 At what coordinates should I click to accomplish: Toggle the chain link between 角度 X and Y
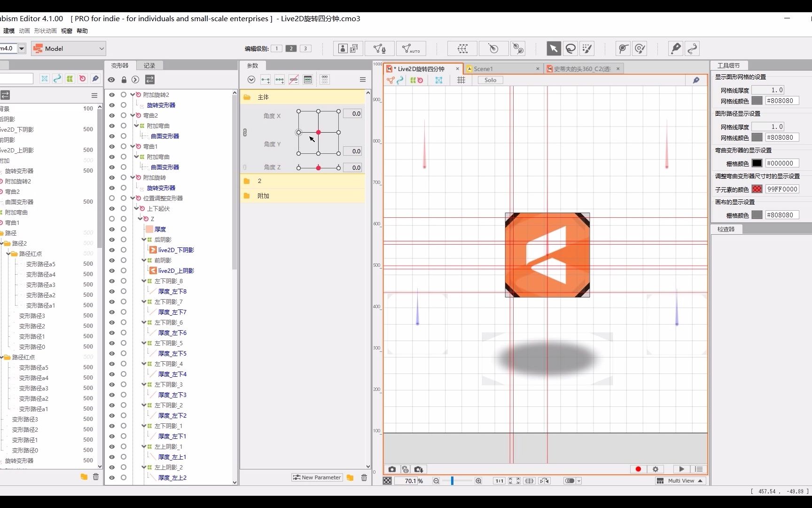[x=245, y=133]
